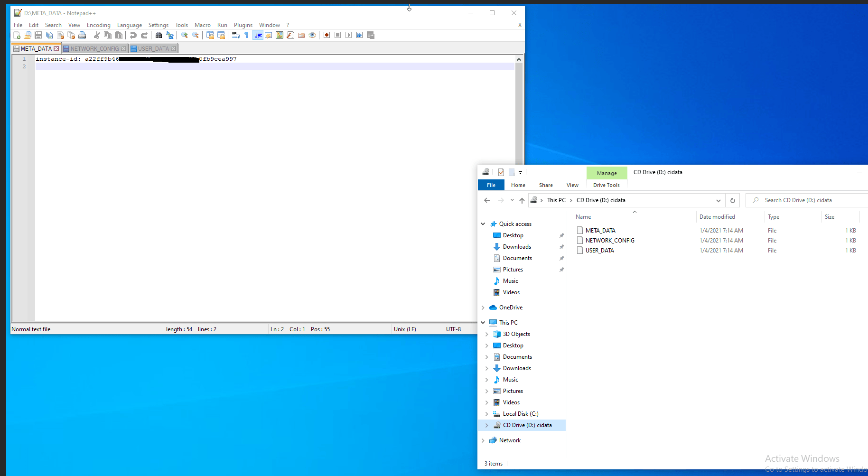Open Folder as Workspace icon
This screenshot has width=868, height=476.
tap(301, 35)
